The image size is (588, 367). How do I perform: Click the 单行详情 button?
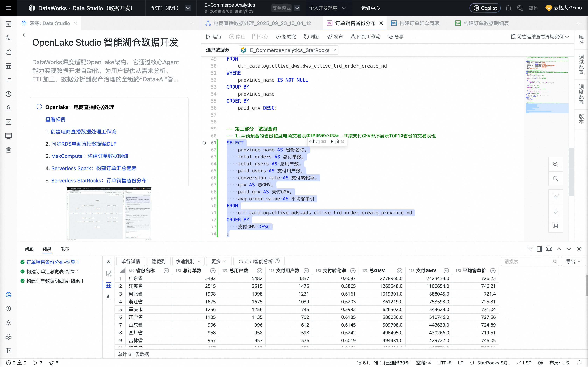coord(131,261)
